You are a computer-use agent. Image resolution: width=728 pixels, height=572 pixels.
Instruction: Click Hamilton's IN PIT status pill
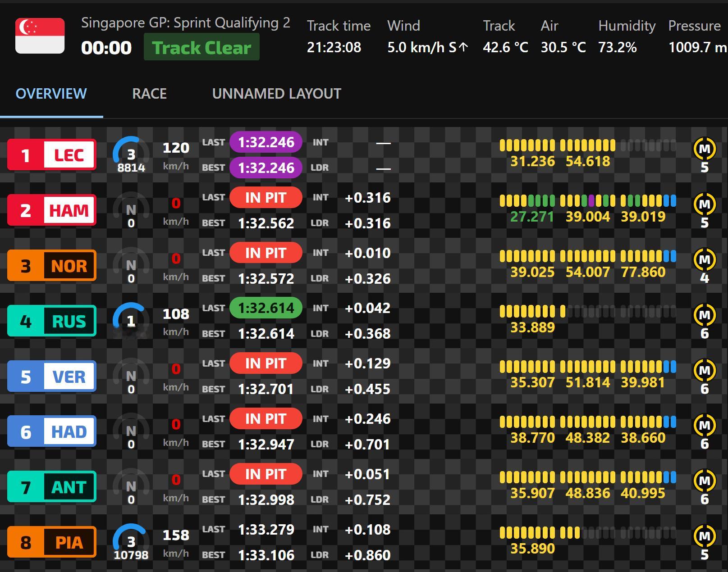(x=266, y=197)
